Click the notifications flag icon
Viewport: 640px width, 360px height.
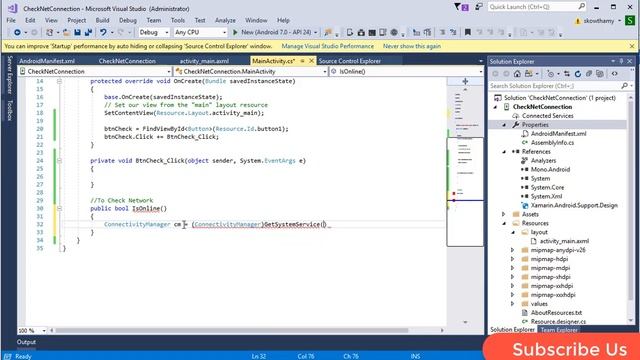coord(462,7)
